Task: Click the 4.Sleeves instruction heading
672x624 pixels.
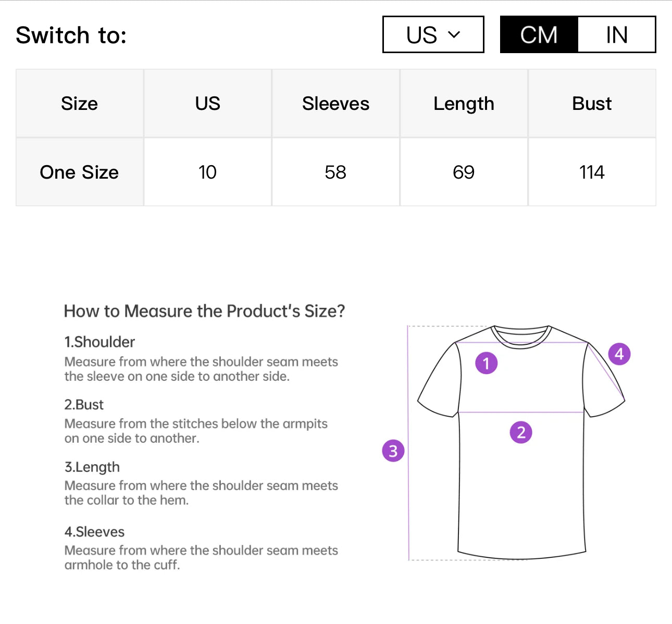Action: click(x=94, y=532)
